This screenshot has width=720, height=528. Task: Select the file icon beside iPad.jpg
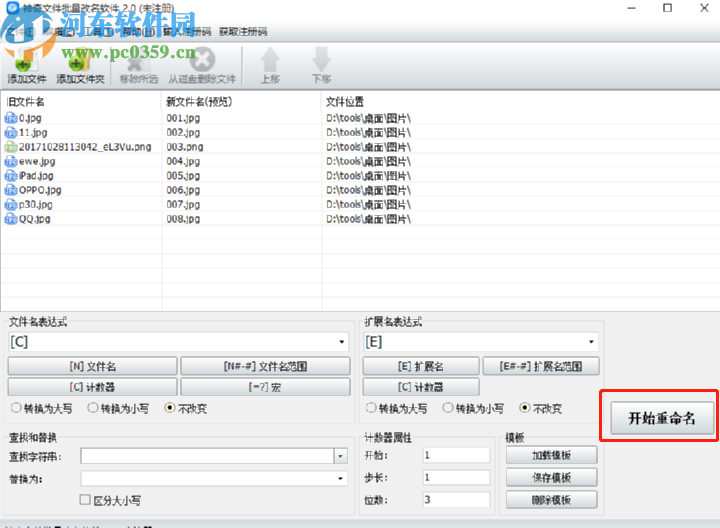11,176
